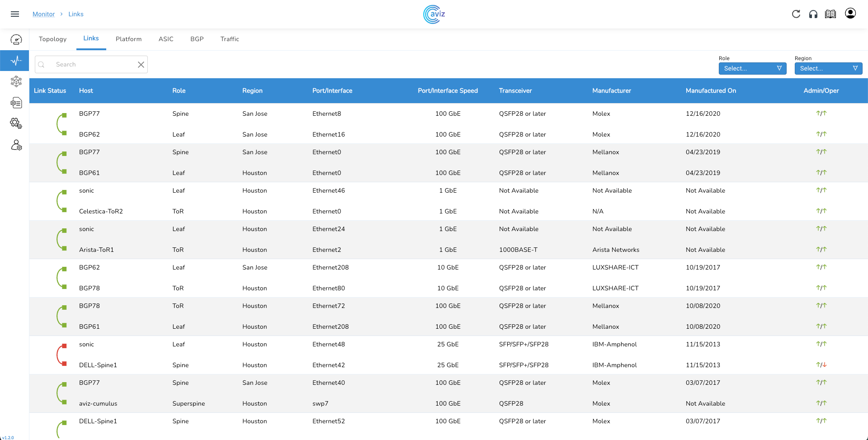Image resolution: width=868 pixels, height=440 pixels.
Task: Click the Links breadcrumb link
Action: pyautogui.click(x=76, y=14)
